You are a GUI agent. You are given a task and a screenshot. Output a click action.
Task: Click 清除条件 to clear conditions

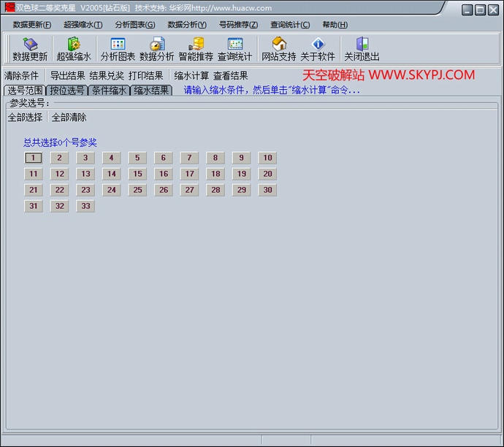coord(21,75)
